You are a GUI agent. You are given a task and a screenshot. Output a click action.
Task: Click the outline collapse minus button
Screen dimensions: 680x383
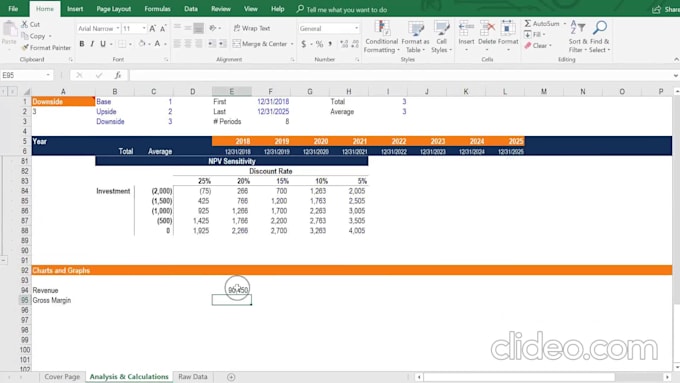3,260
